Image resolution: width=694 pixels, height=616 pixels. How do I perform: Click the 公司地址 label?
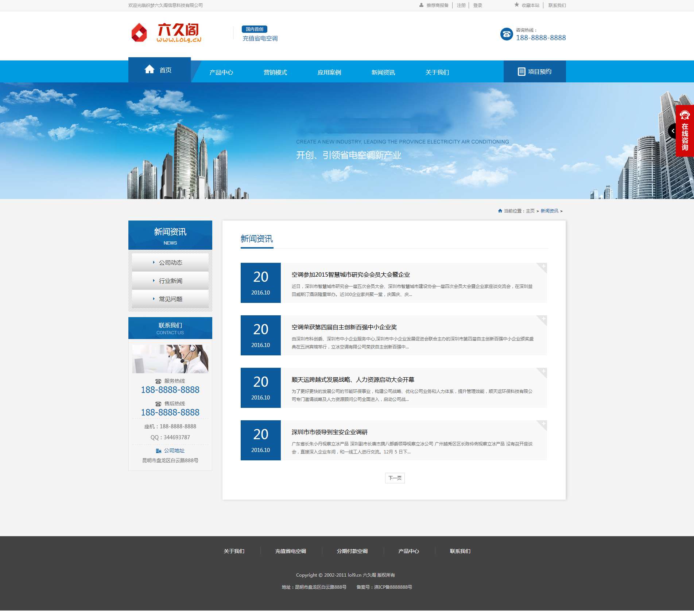click(x=174, y=451)
